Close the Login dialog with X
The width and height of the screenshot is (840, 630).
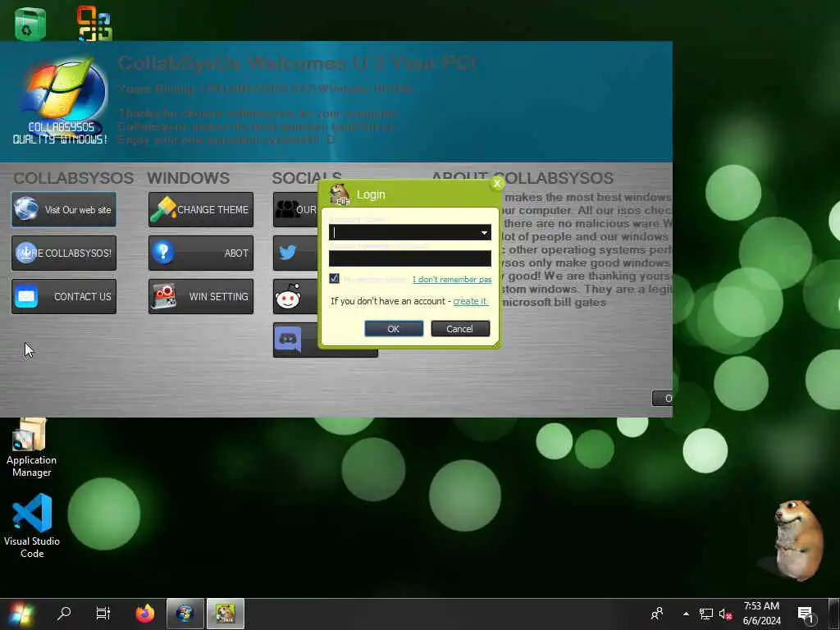point(497,184)
